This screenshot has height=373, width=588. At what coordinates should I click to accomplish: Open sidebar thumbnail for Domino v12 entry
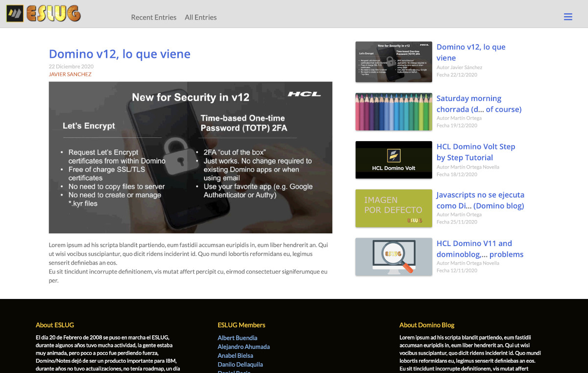click(x=393, y=62)
